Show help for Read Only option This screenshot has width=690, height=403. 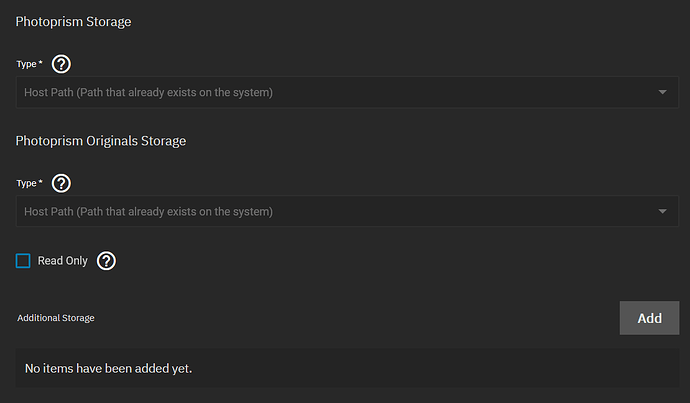[106, 261]
